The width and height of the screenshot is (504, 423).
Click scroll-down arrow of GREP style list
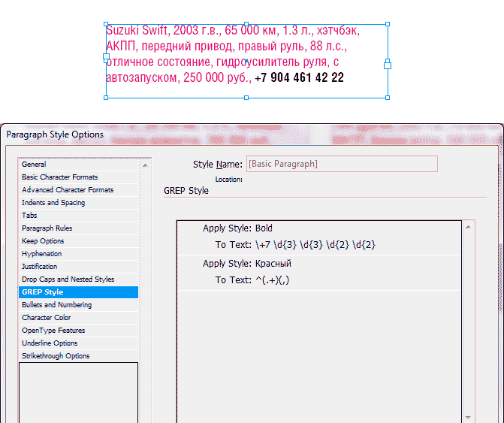tap(468, 418)
